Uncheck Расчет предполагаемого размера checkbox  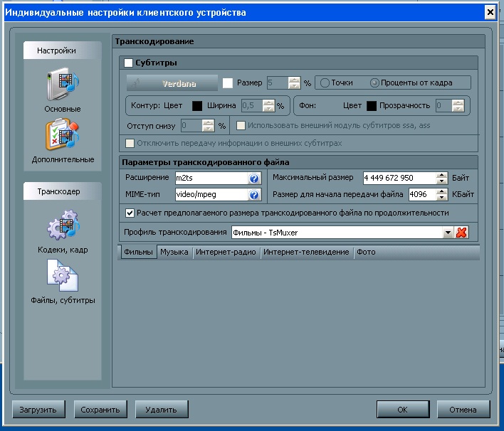(x=130, y=213)
